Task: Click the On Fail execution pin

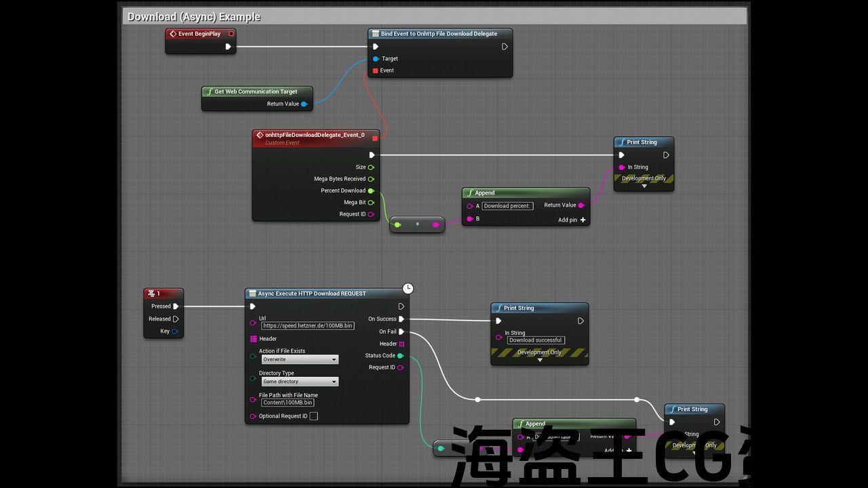Action: click(401, 332)
